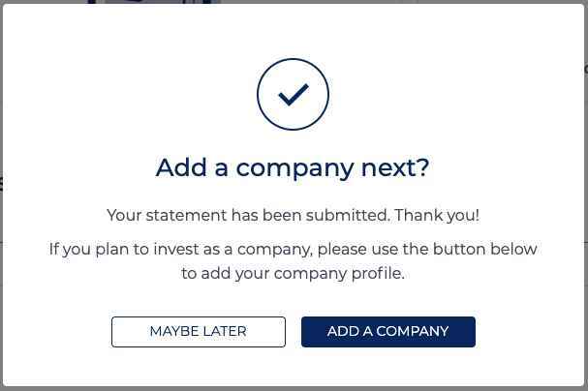Screen dimensions: 588x391
Task: Click the ADD A COMPANY button
Action: click(x=388, y=332)
